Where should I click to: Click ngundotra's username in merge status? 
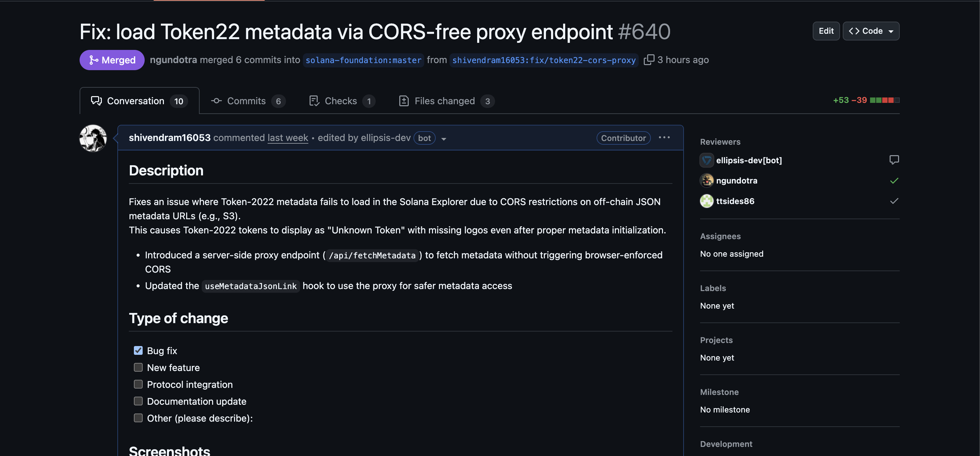point(173,60)
